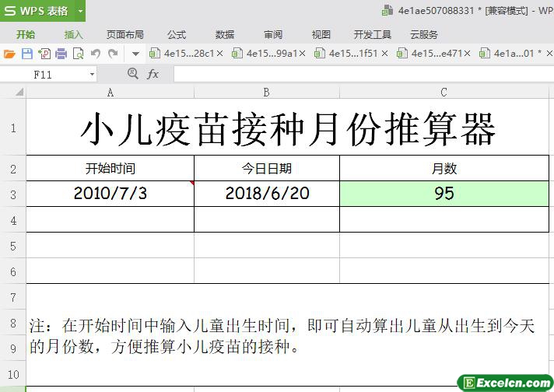554x392 pixels.
Task: Expand the Name Box dropdown arrow
Action: (x=92, y=75)
